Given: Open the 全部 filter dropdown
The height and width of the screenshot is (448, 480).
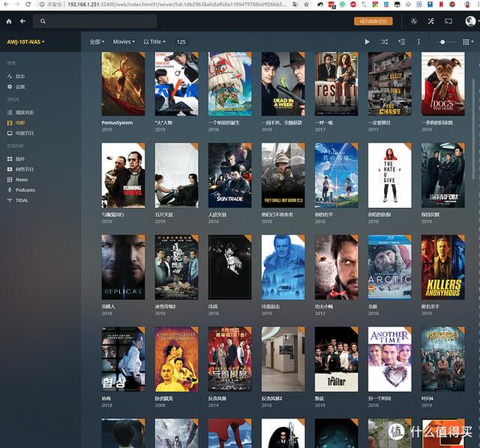Looking at the screenshot, I should (97, 42).
